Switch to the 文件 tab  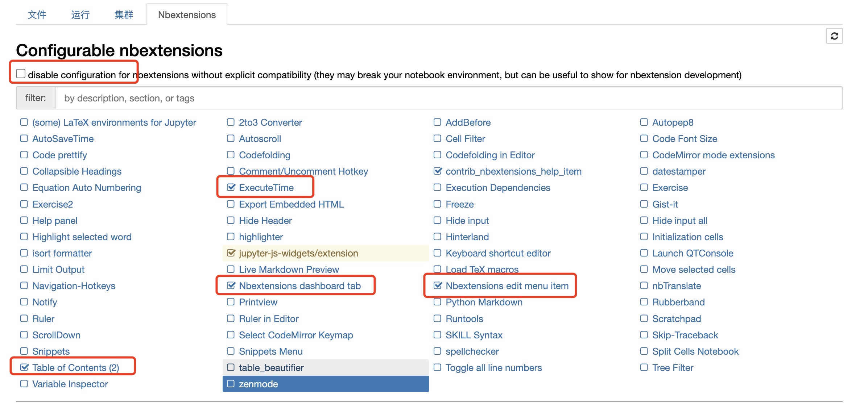[37, 15]
